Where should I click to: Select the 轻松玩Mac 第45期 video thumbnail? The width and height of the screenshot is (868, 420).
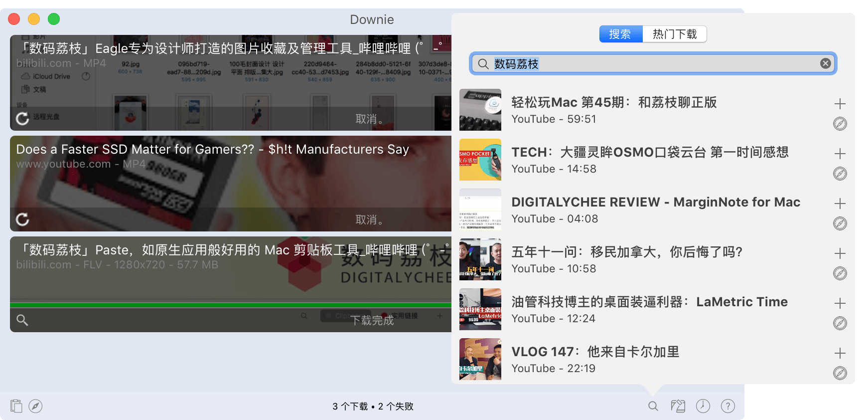coord(480,110)
